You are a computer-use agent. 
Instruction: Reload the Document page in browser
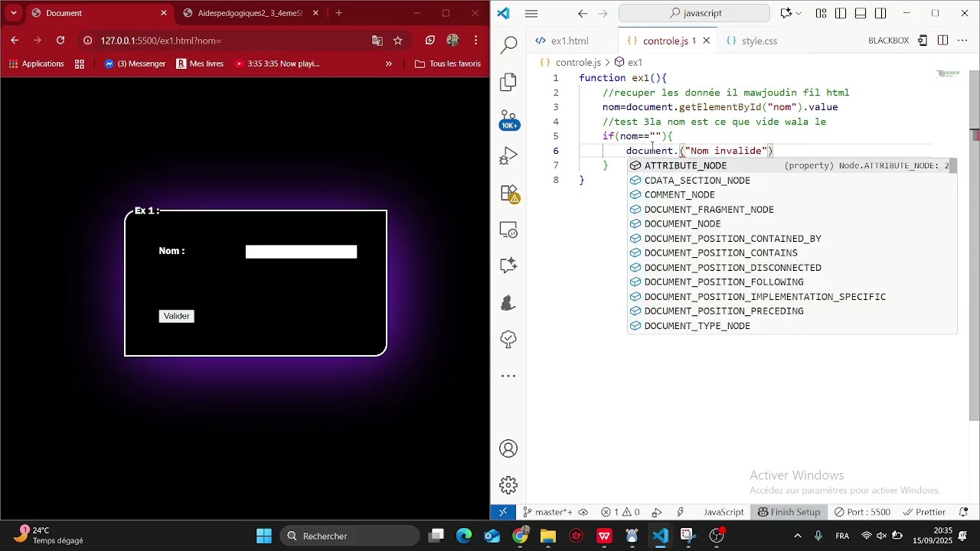pyautogui.click(x=60, y=41)
